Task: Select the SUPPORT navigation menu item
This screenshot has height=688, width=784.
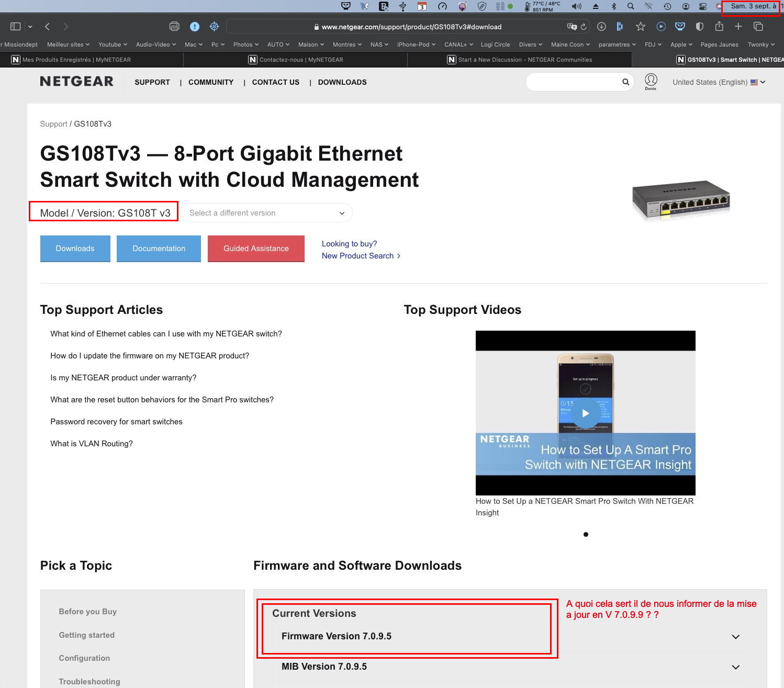Action: click(152, 82)
